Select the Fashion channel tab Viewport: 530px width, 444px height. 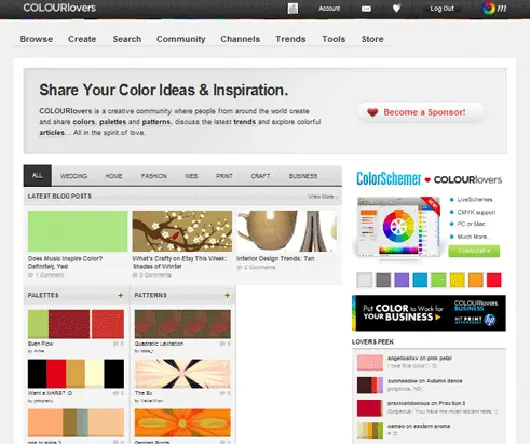pyautogui.click(x=154, y=176)
